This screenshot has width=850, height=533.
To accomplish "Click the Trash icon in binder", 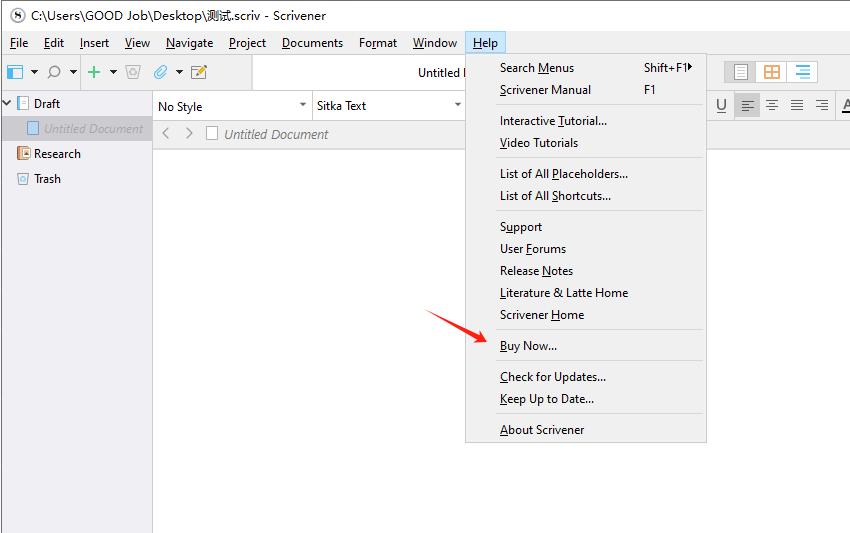I will (x=23, y=179).
